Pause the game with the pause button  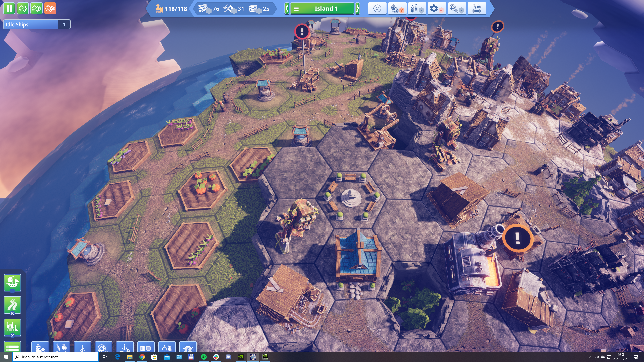coord(9,8)
